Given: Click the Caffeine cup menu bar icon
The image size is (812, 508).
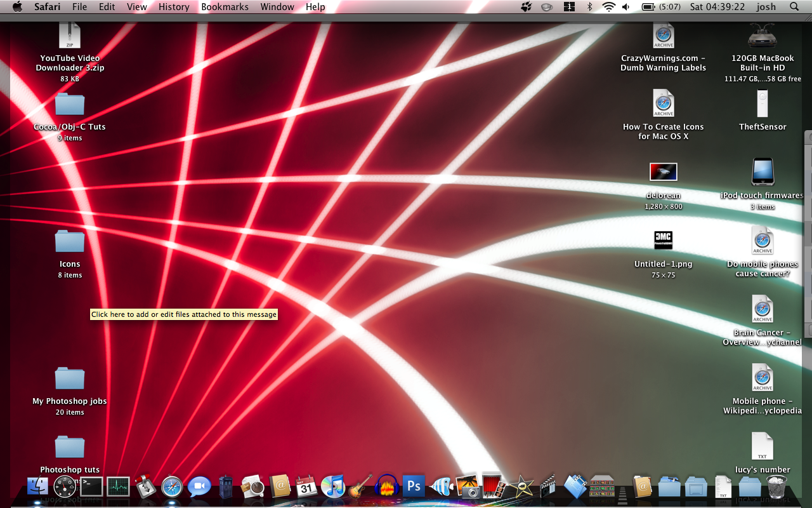Looking at the screenshot, I should (547, 7).
